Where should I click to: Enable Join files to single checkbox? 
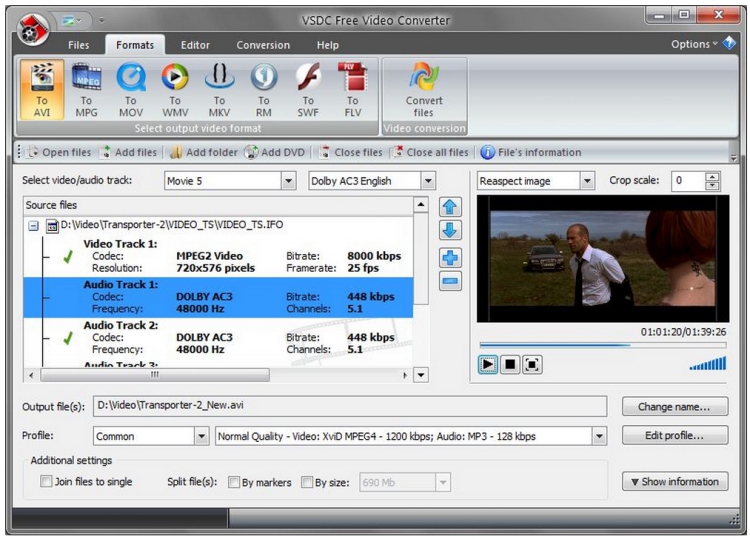pyautogui.click(x=46, y=481)
